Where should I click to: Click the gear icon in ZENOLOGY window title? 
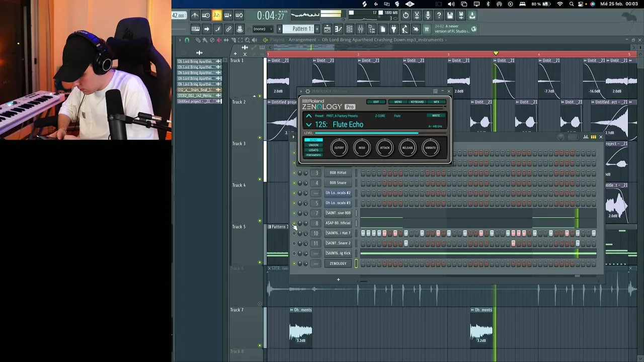[x=307, y=92]
